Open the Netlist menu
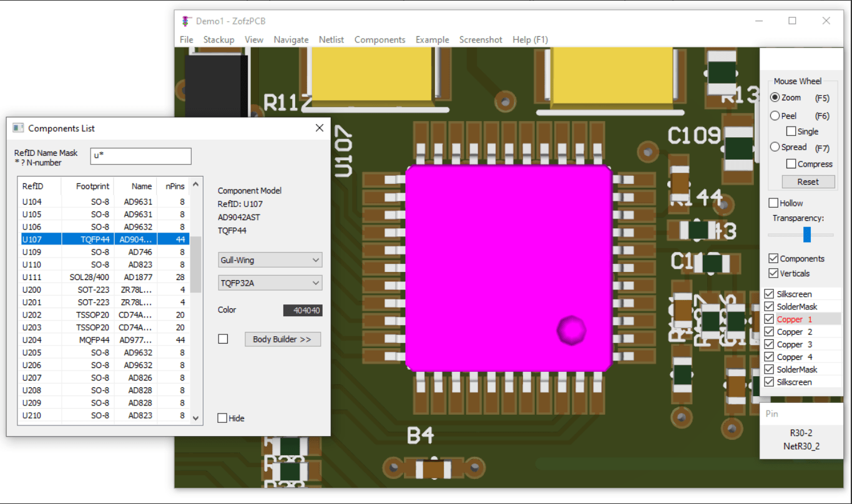This screenshot has width=852, height=504. 331,39
